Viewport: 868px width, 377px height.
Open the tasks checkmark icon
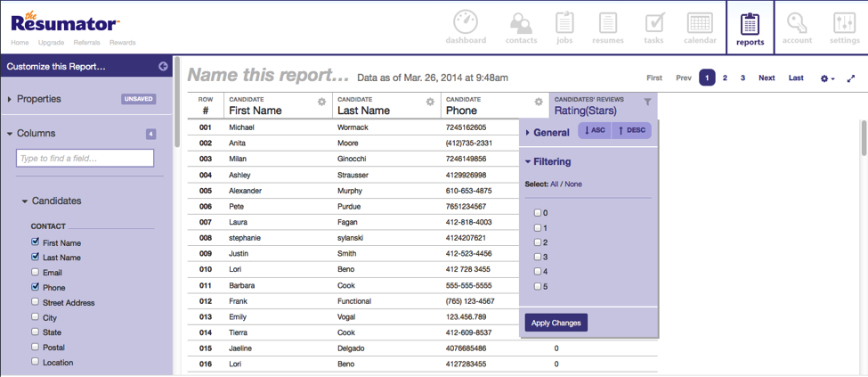click(x=654, y=22)
